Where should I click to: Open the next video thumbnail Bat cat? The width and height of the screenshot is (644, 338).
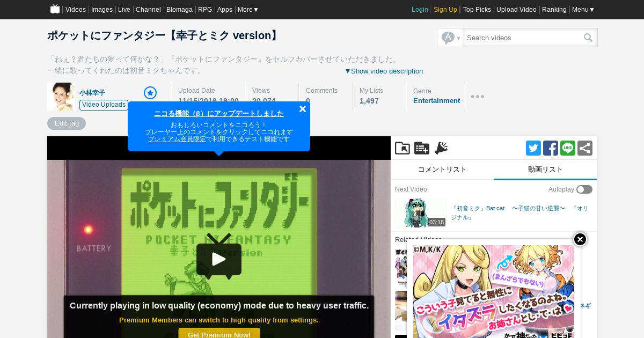click(x=421, y=213)
